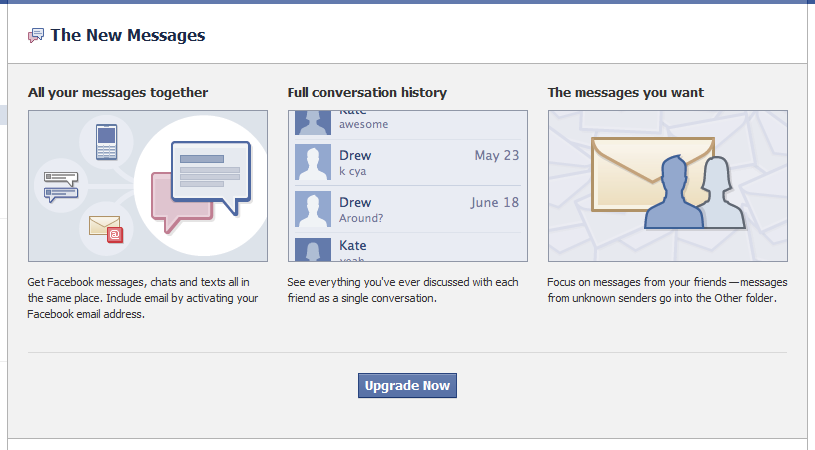
Task: Click the 'Full conversation history' heading
Action: tap(367, 92)
